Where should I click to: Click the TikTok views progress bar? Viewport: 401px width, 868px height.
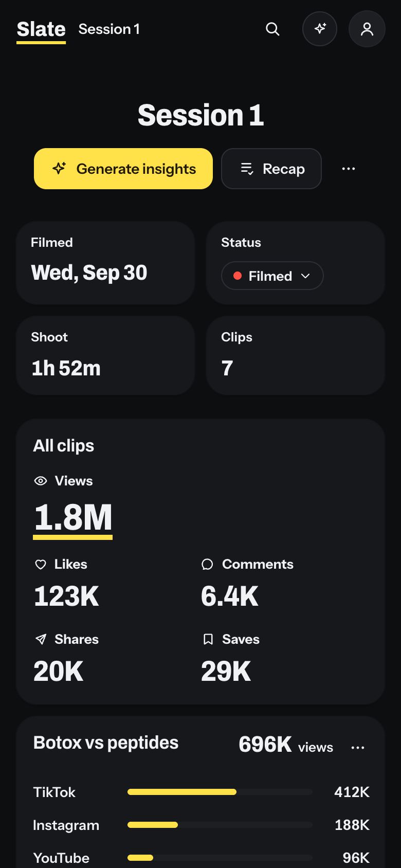tap(220, 792)
